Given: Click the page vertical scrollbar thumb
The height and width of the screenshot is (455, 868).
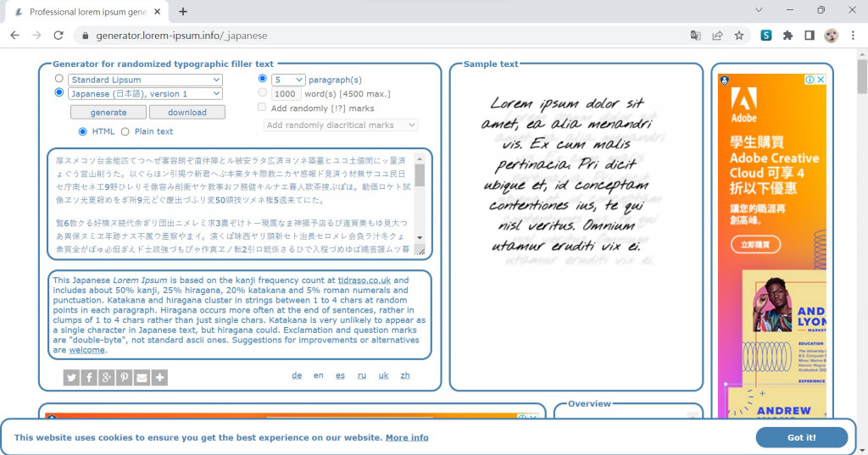Looking at the screenshot, I should 862,76.
